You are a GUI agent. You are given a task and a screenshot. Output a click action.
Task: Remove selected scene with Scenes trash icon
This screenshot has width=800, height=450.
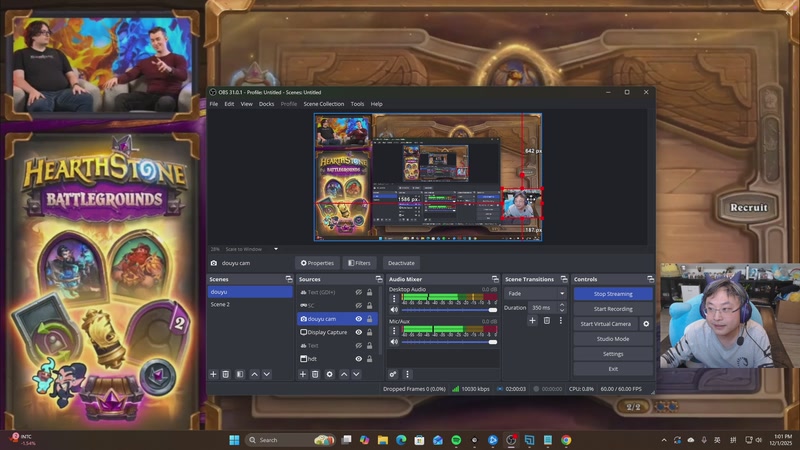click(x=226, y=374)
